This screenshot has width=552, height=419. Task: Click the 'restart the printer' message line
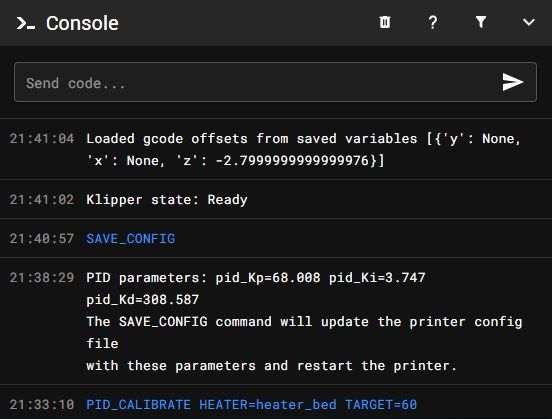(x=271, y=365)
